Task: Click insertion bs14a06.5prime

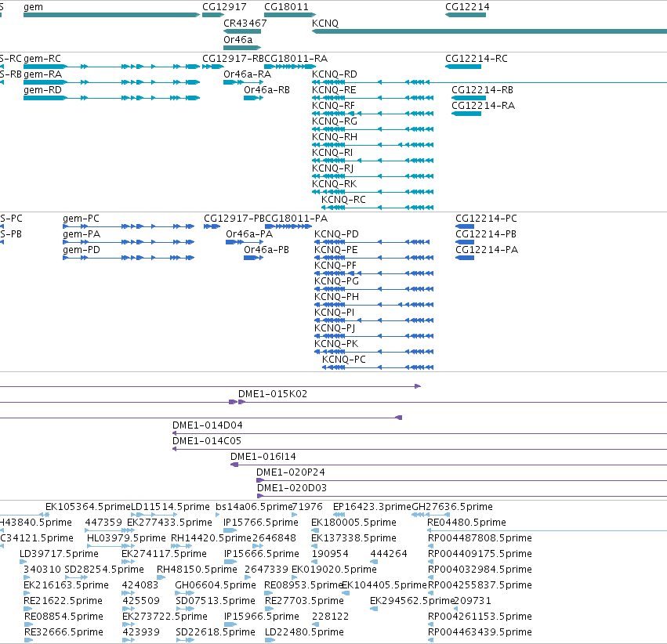Action: click(254, 507)
